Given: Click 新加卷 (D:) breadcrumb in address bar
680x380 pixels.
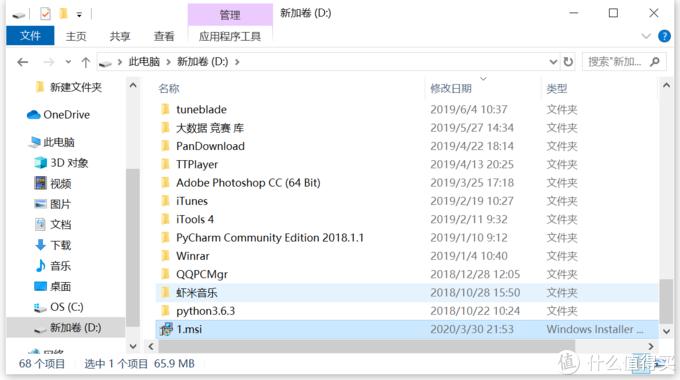Looking at the screenshot, I should 203,62.
